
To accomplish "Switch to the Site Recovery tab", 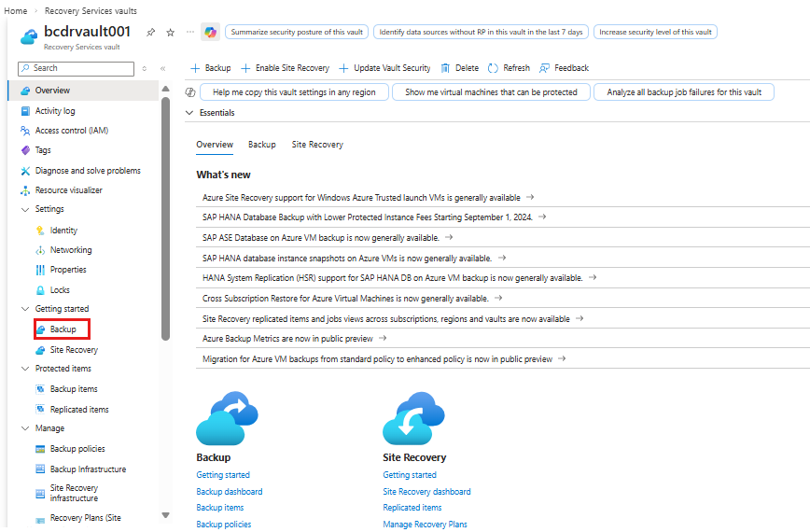I will (x=317, y=145).
